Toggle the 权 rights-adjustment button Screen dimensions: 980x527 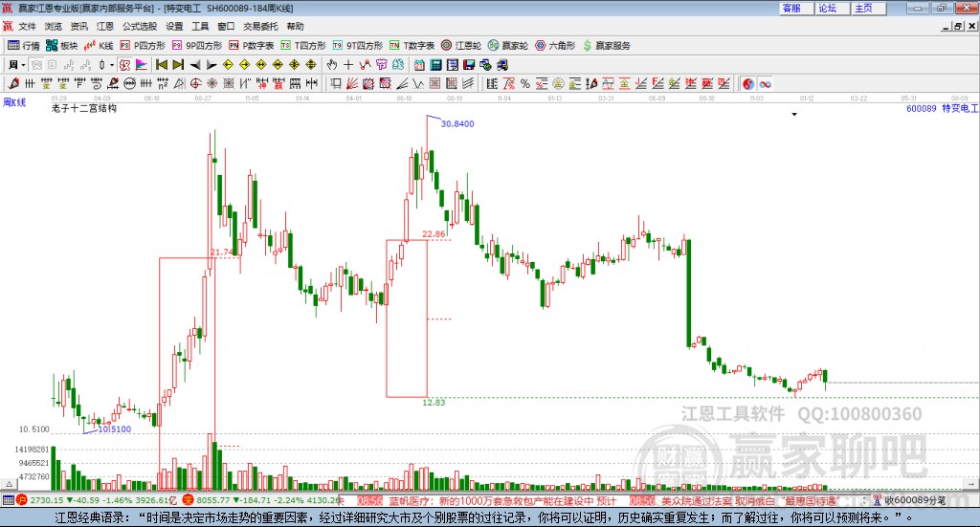(x=125, y=65)
